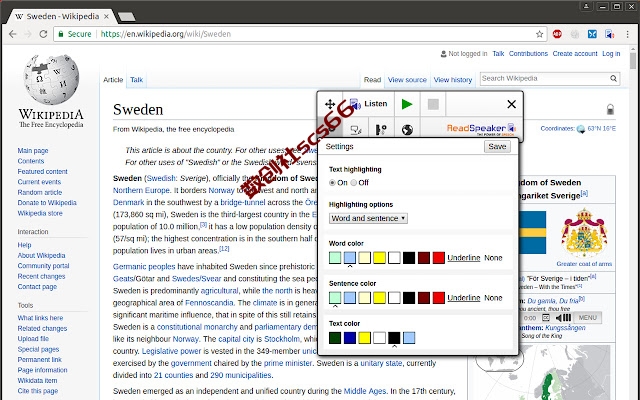Image resolution: width=640 pixels, height=400 pixels.
Task: Start reading with the green play button
Action: click(x=407, y=104)
